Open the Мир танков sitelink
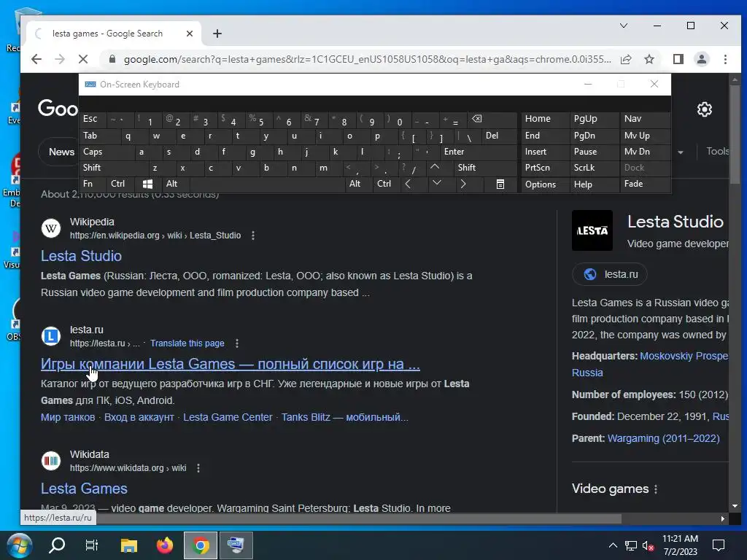Screen dimensions: 747x560 coord(68,417)
